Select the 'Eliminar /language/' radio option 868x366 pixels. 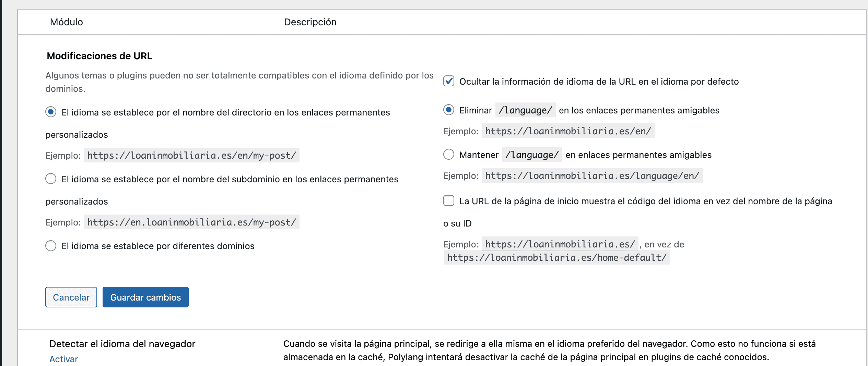coord(449,110)
